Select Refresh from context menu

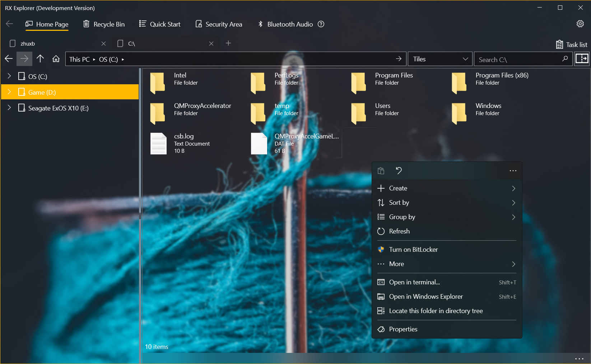click(399, 231)
